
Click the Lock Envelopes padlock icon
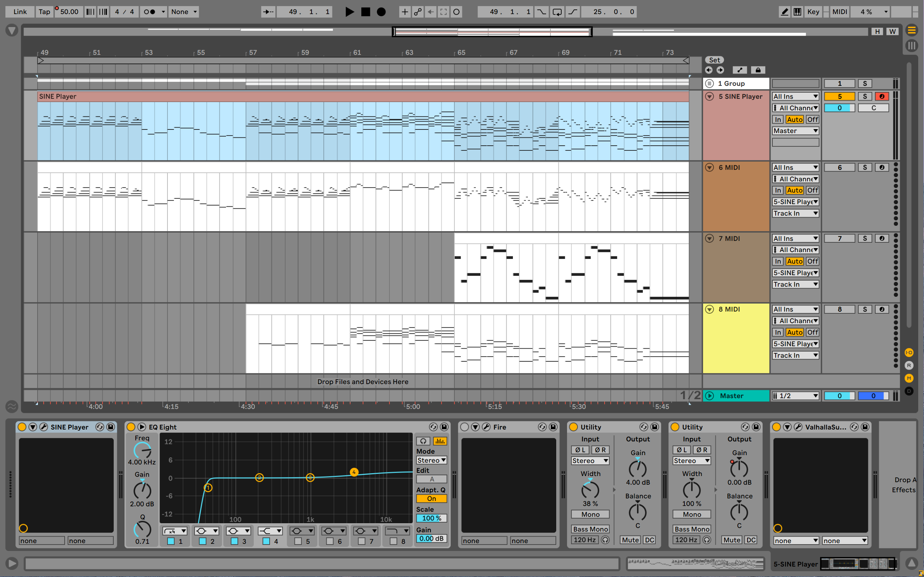coord(758,70)
